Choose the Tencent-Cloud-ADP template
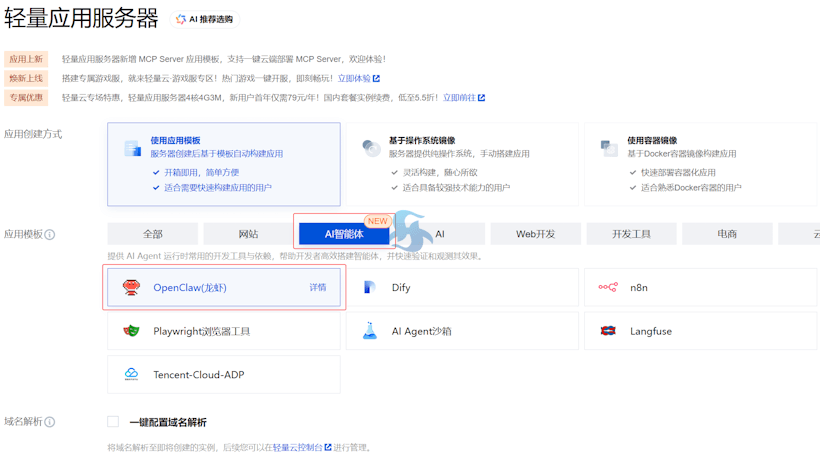820x461 pixels. [x=224, y=375]
